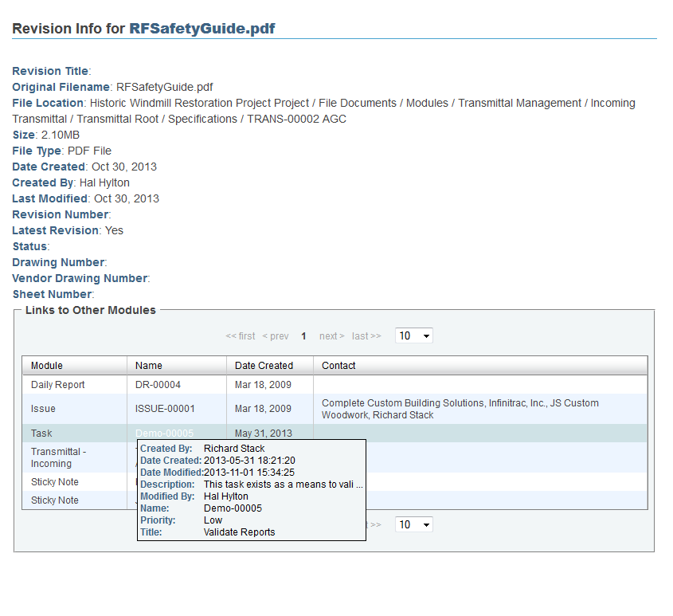673x616 pixels.
Task: Click the tooltip's Priority value 'Low'
Action: pyautogui.click(x=213, y=520)
